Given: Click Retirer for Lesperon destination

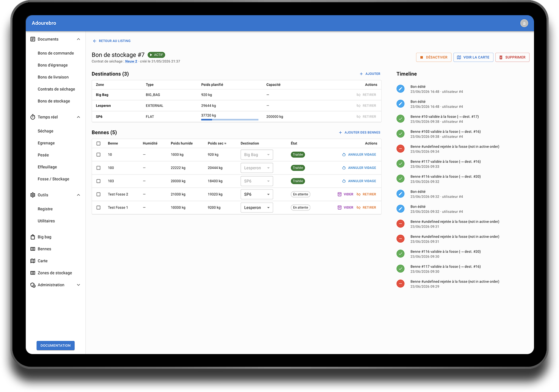Looking at the screenshot, I should pos(366,106).
